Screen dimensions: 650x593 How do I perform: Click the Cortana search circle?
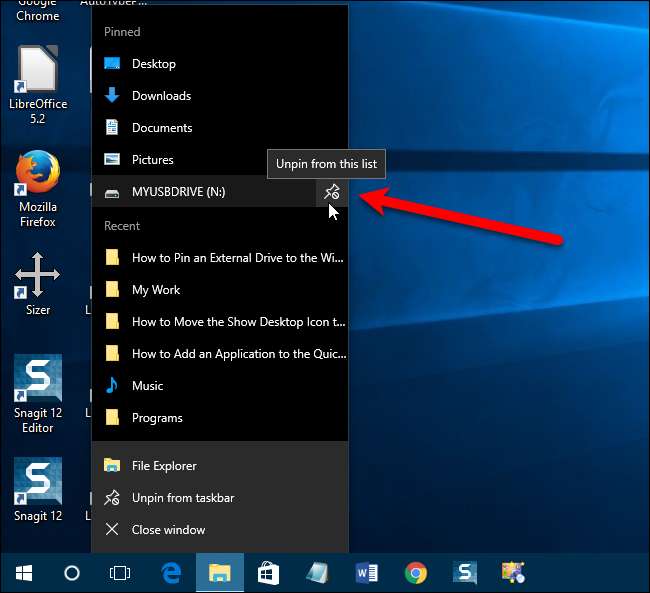pyautogui.click(x=72, y=573)
